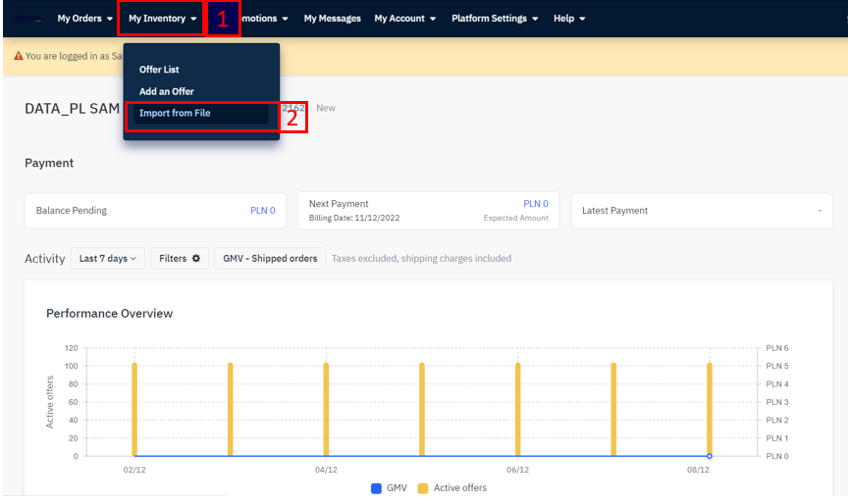
Task: Click the caret arrow next to My Orders
Action: (110, 19)
